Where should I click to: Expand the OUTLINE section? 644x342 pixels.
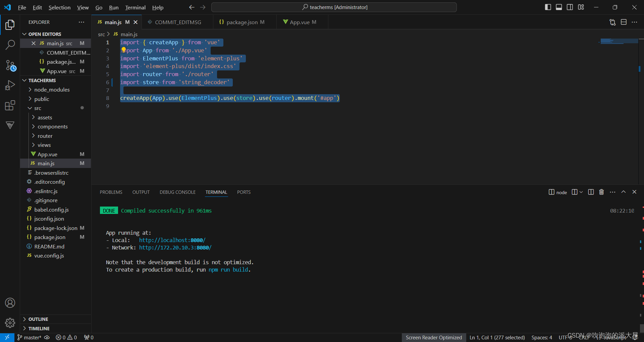39,319
